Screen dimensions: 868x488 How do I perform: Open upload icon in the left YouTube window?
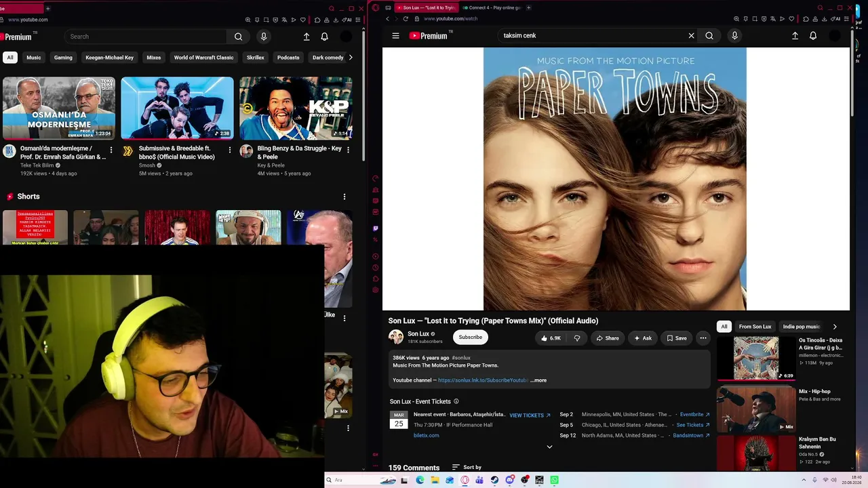coord(307,37)
